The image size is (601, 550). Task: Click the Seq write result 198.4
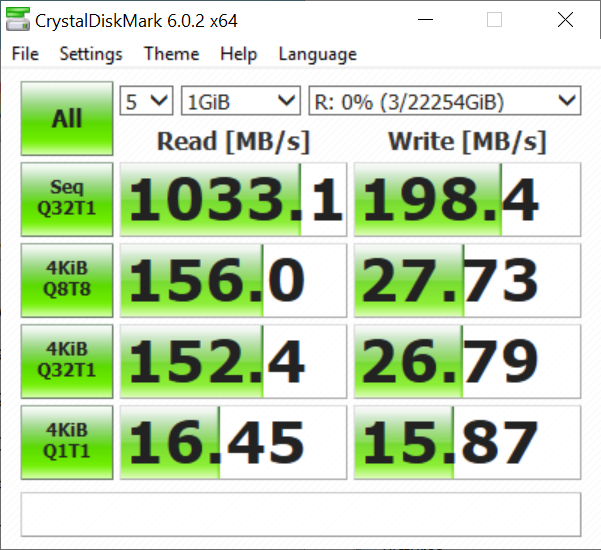point(467,199)
